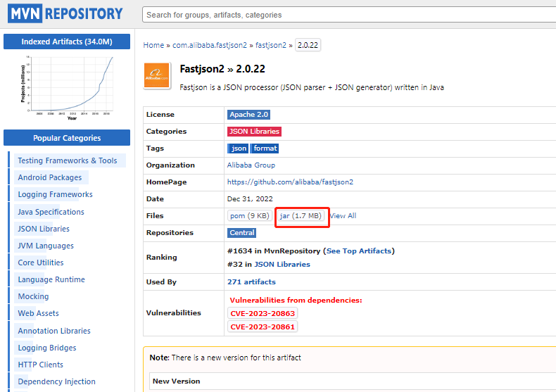
Task: Open CVE-2023-20861 vulnerability link
Action: click(x=263, y=327)
